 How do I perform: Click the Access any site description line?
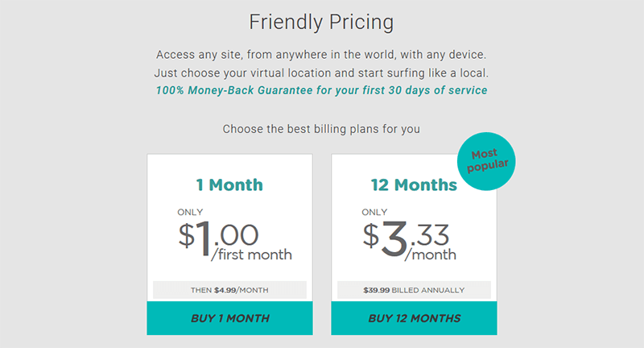(321, 55)
